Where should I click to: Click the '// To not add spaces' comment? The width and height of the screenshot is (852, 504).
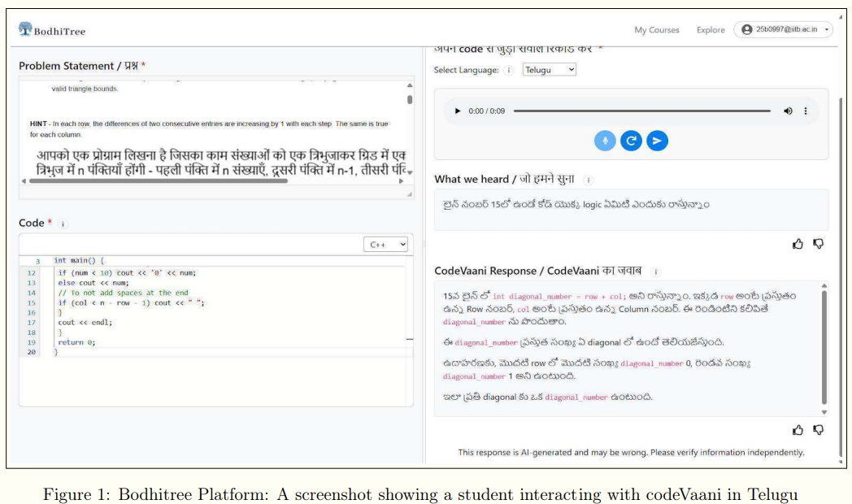[123, 293]
